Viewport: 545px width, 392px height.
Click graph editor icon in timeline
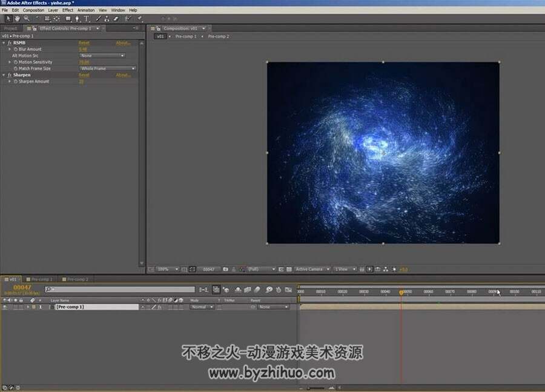(288, 290)
